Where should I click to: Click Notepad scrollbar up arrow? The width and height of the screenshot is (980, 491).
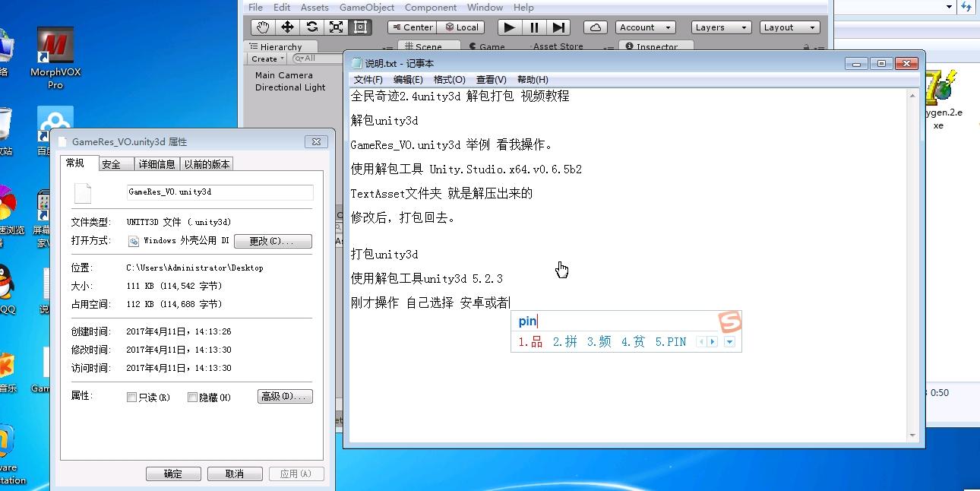[x=912, y=95]
